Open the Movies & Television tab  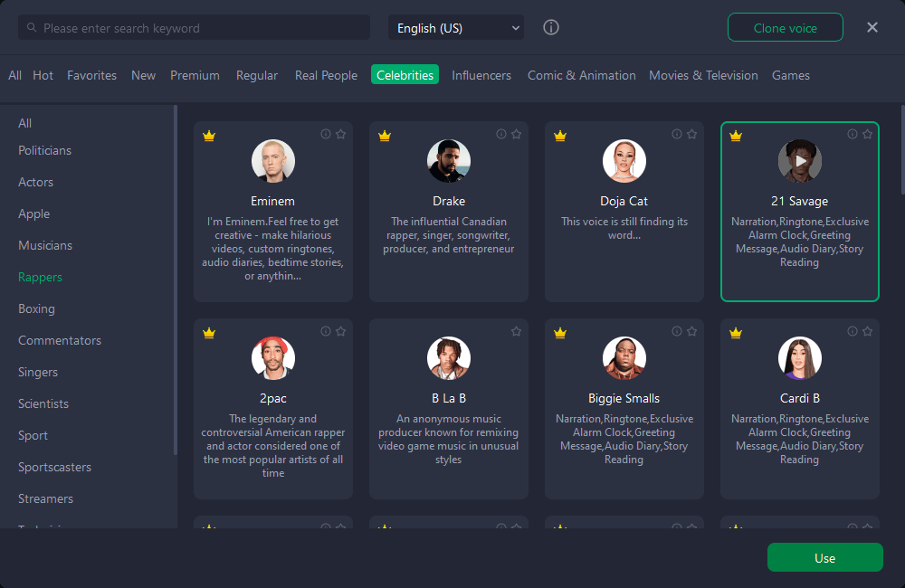point(703,75)
